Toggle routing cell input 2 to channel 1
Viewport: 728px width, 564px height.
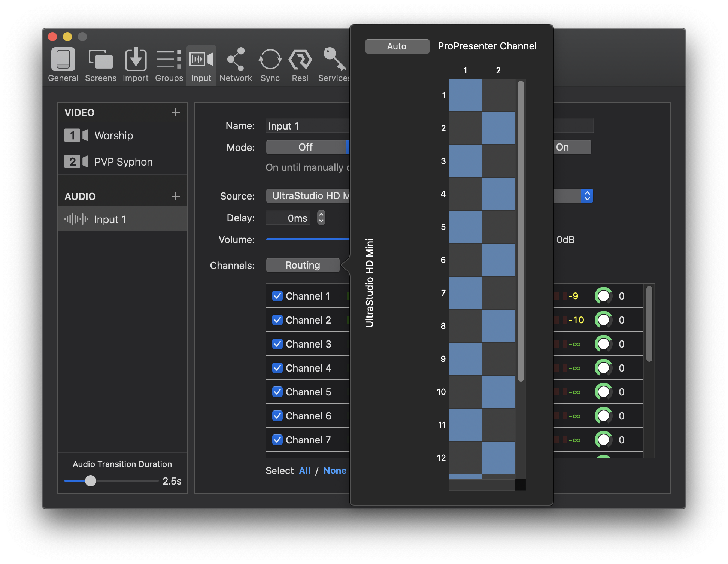tap(465, 128)
